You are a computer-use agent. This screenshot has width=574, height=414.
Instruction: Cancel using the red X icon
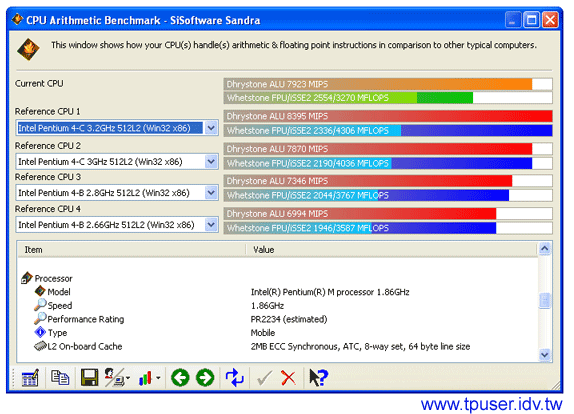288,377
